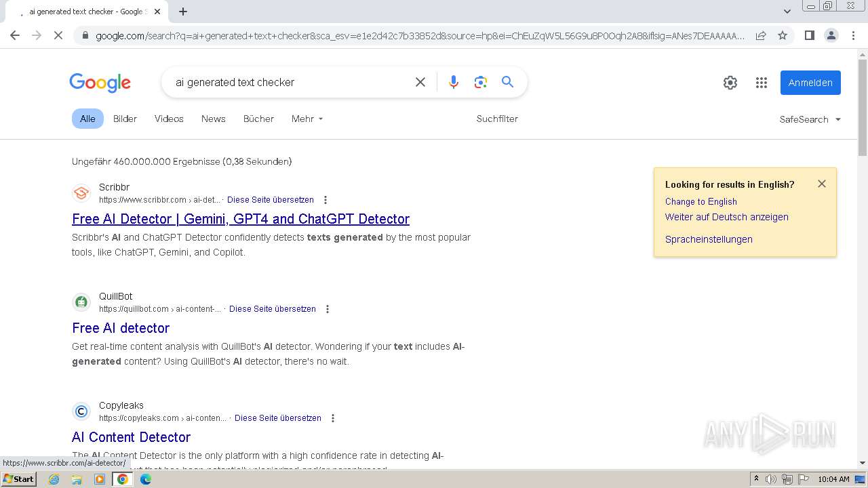The width and height of the screenshot is (868, 488).
Task: Translate the QuillBot page
Action: [x=273, y=309]
